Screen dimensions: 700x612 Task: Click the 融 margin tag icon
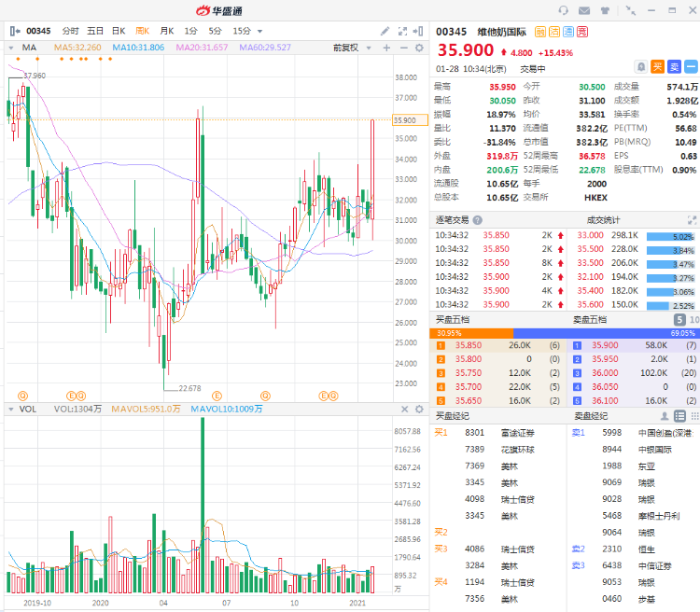540,32
